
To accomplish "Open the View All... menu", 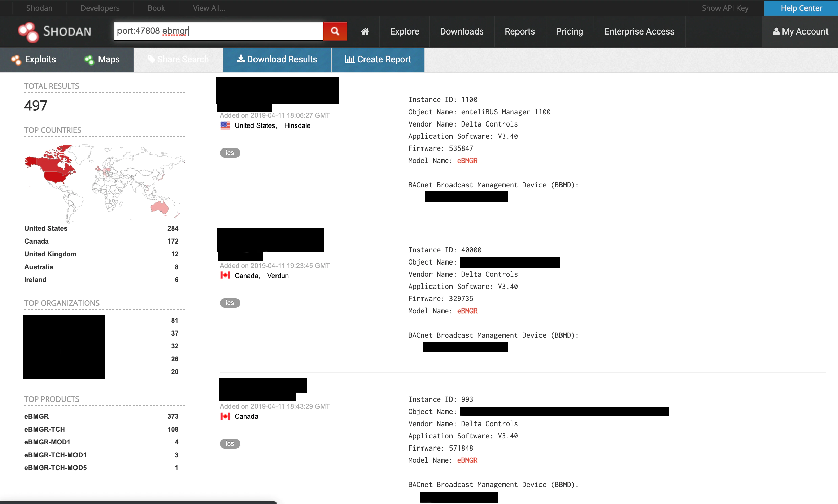I will [x=209, y=8].
